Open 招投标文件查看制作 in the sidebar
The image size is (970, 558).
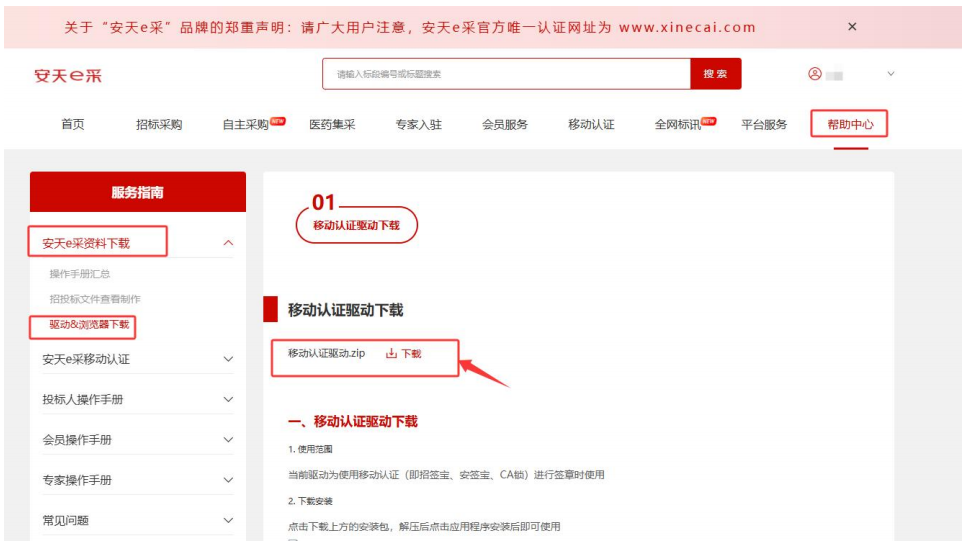coord(95,299)
